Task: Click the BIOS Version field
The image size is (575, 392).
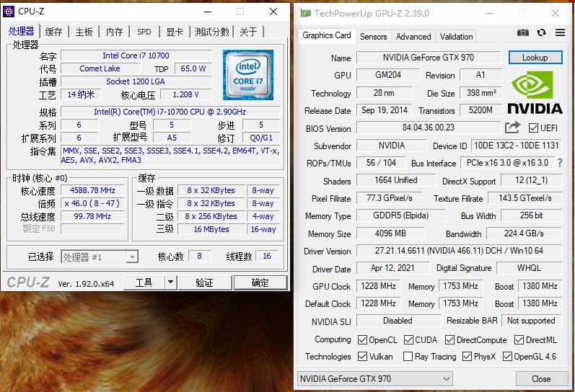Action: 429,128
